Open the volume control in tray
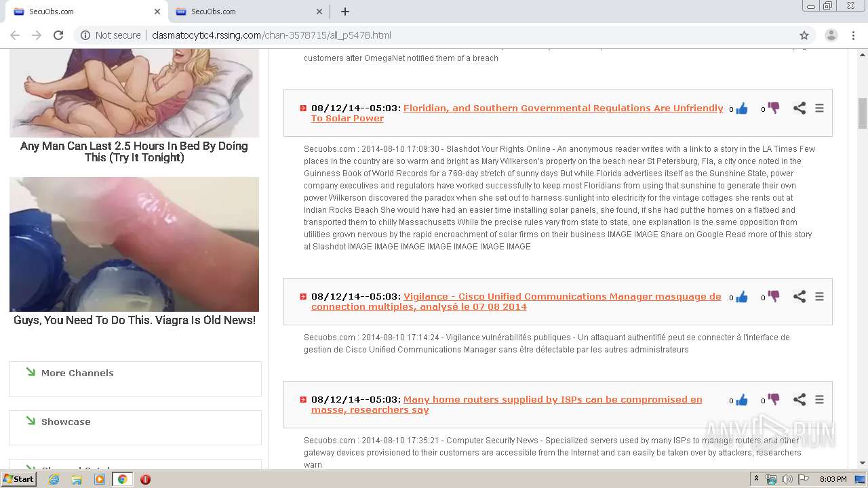The height and width of the screenshot is (488, 868). [787, 479]
